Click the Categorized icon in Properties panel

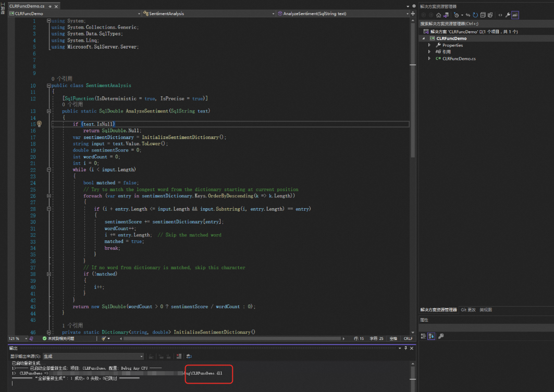click(x=423, y=336)
